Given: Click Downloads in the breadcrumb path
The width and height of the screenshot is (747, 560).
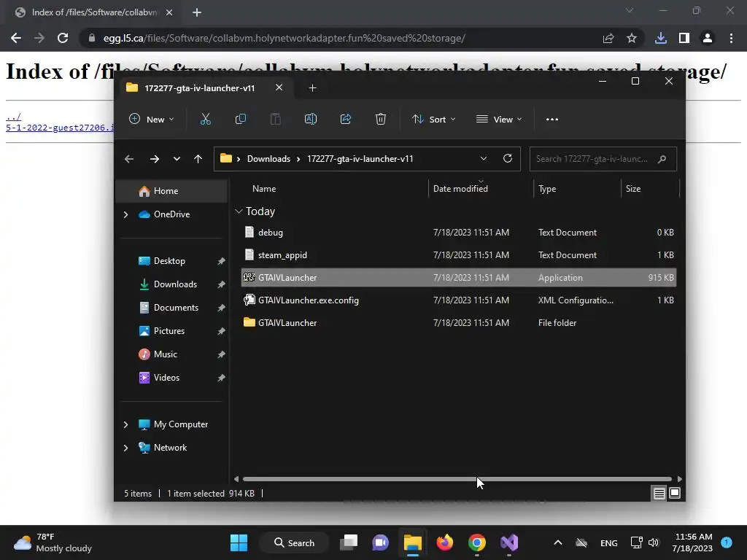Looking at the screenshot, I should pos(268,159).
